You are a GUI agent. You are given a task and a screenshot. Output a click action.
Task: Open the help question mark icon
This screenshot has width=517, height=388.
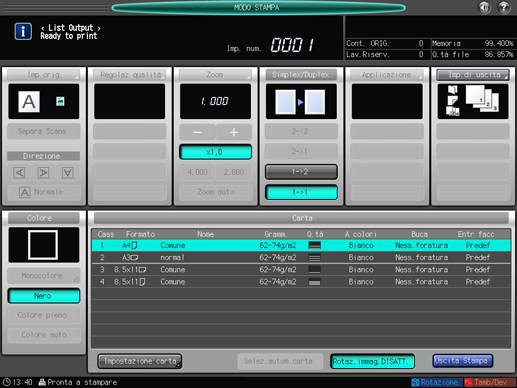[504, 7]
